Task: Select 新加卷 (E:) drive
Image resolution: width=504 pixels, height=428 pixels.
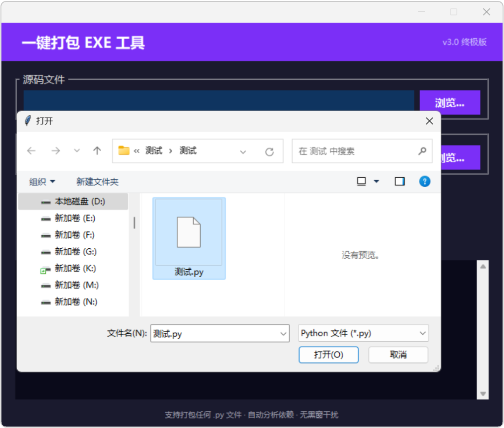Action: (73, 218)
